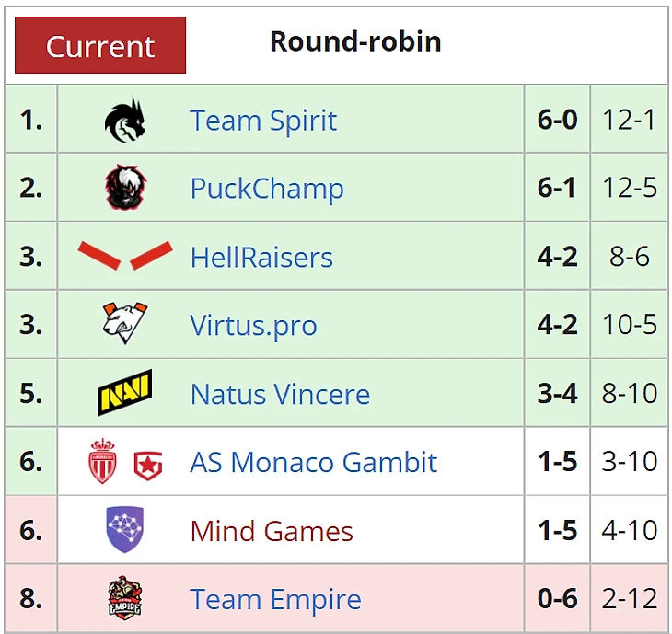Click the Round-robin table heading
This screenshot has width=672, height=634.
pos(355,41)
